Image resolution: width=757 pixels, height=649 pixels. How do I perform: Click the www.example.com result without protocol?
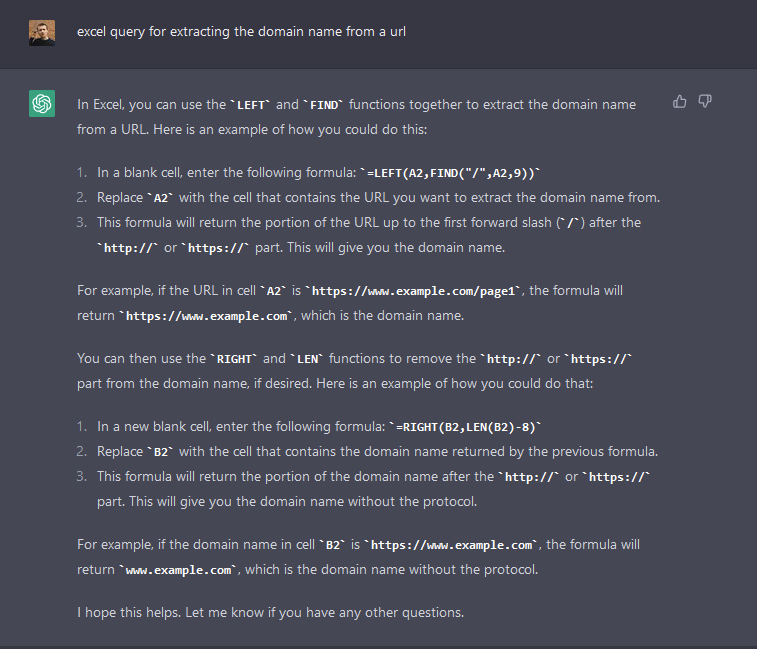(x=179, y=570)
